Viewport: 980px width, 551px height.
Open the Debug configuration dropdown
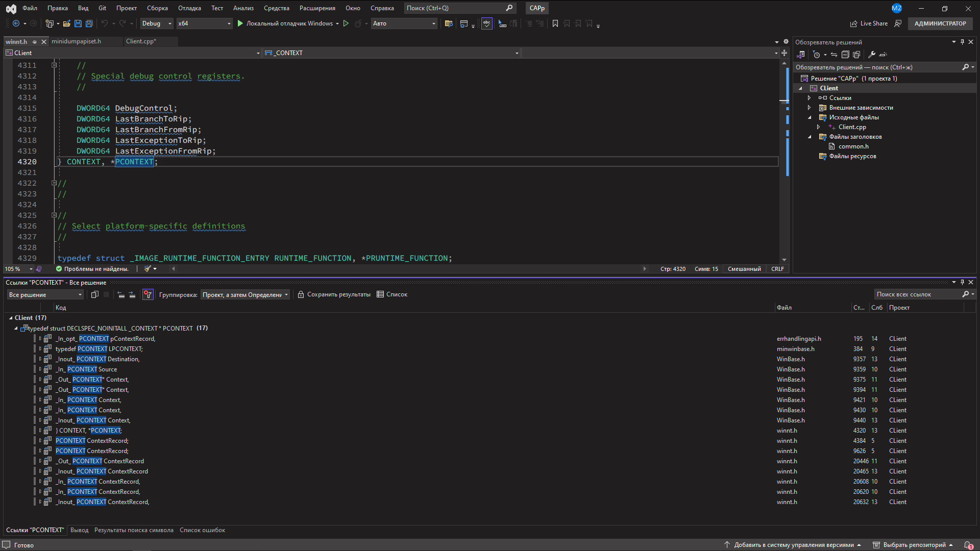coord(157,23)
